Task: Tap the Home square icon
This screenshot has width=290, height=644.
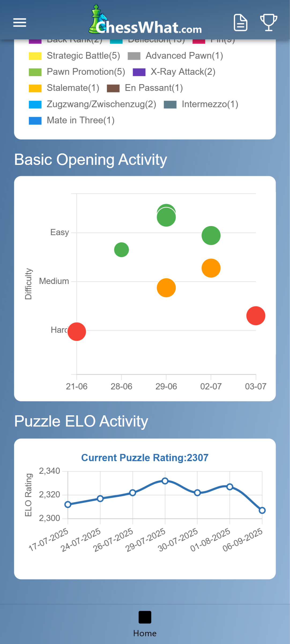Action: click(145, 617)
